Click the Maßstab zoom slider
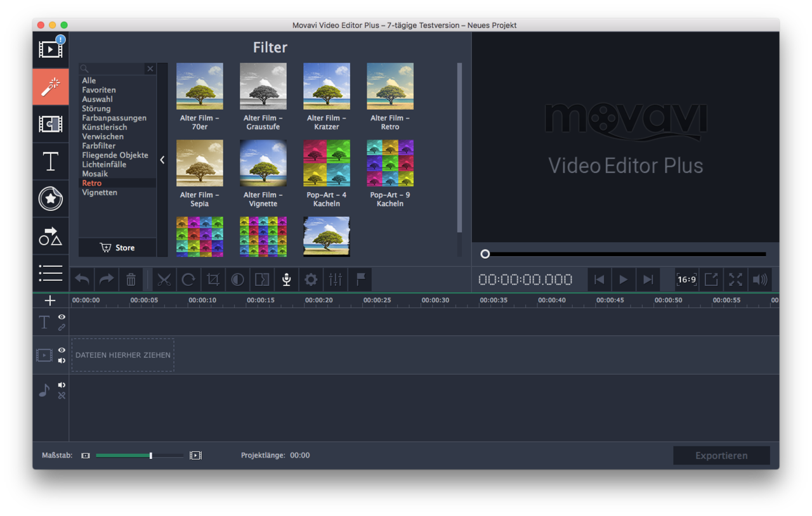Screen dimensions: 812x516 [140, 455]
